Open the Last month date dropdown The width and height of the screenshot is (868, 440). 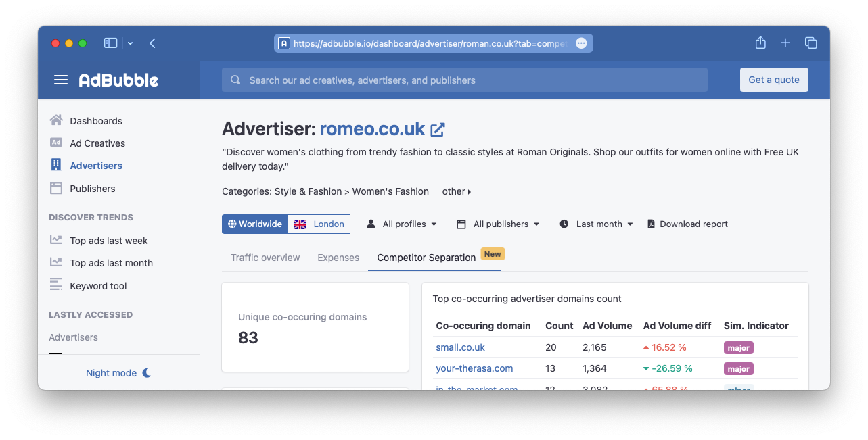(596, 224)
